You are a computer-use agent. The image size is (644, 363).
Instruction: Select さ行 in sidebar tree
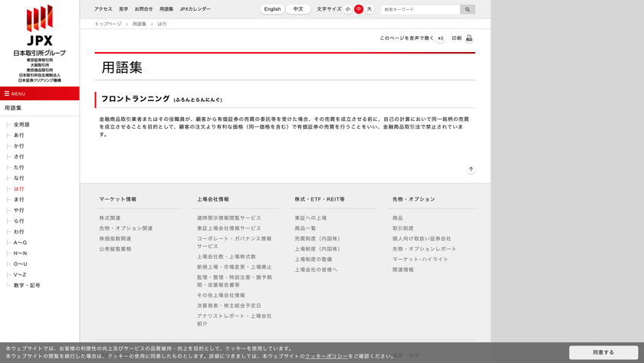tap(19, 156)
